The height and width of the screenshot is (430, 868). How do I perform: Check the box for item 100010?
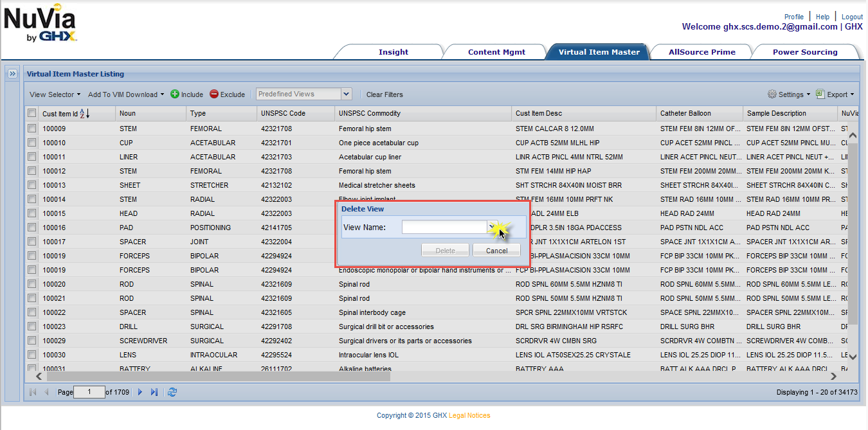pos(32,143)
